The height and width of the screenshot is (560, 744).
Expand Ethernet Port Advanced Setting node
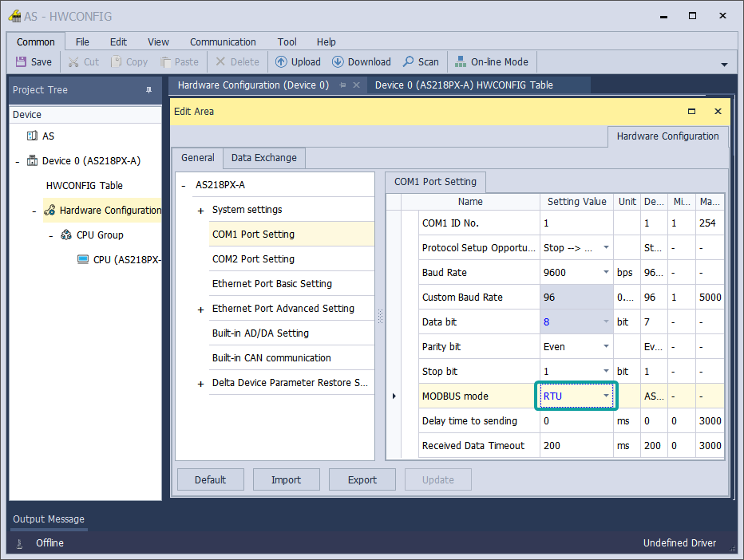[200, 310]
